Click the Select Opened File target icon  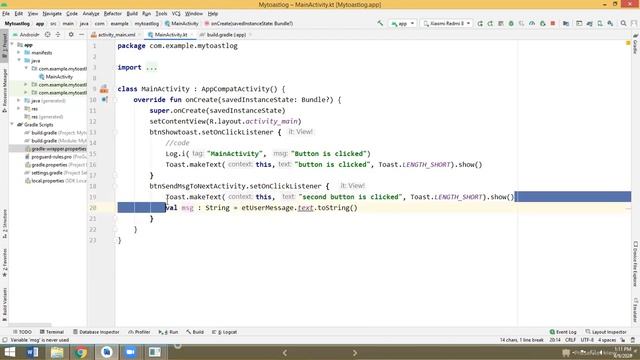pyautogui.click(x=48, y=35)
